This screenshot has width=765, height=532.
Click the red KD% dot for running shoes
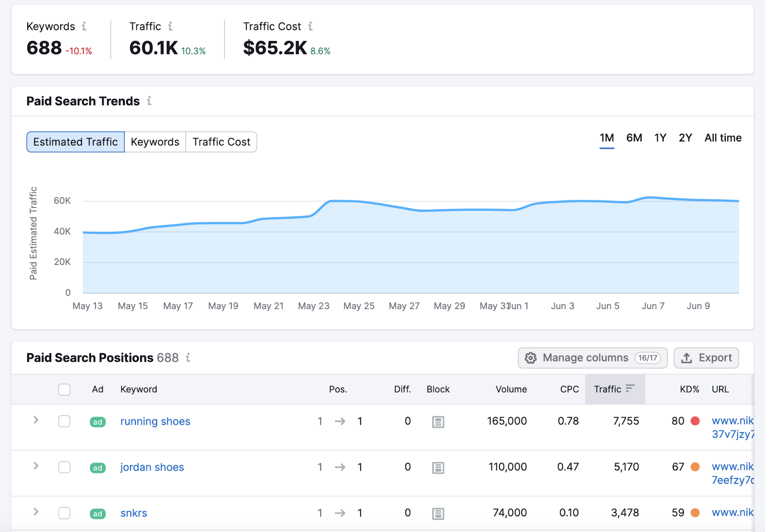coord(694,421)
